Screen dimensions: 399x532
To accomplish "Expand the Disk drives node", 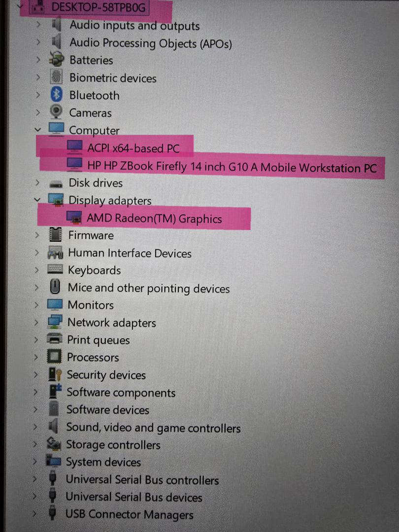I will click(x=37, y=183).
